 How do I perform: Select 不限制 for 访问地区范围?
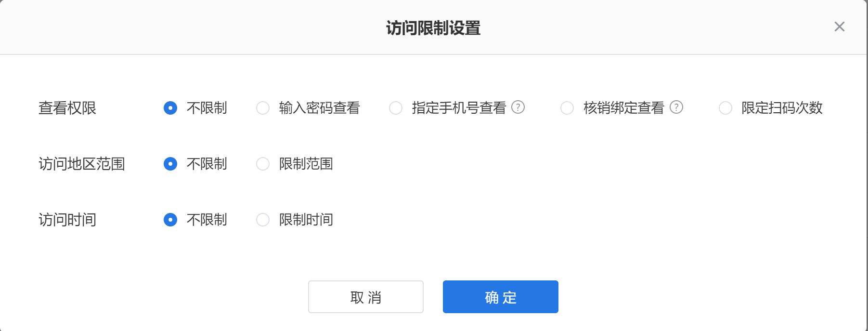pos(170,164)
